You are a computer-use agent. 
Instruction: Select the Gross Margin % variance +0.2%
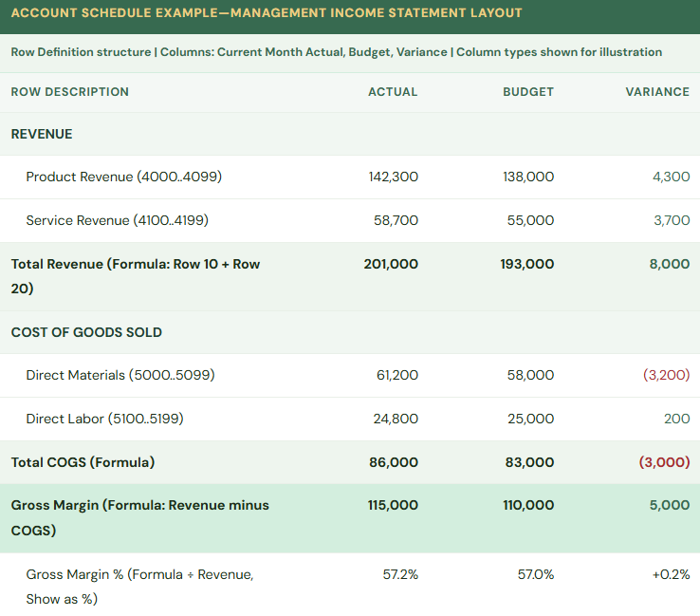[669, 574]
